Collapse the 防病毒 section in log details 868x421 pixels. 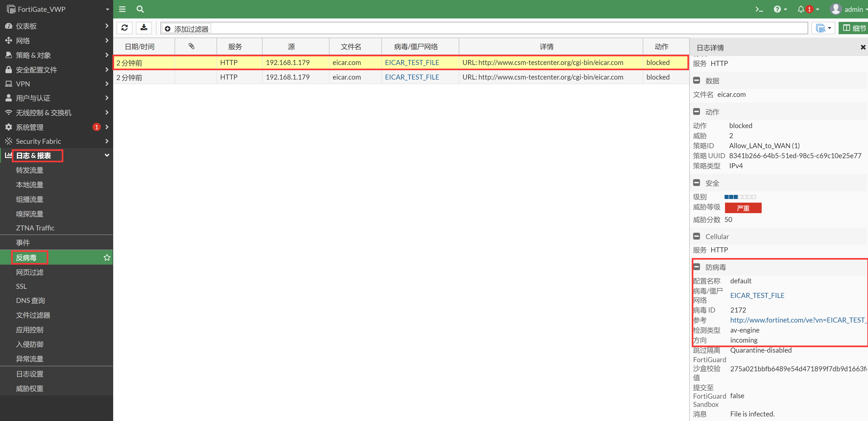pyautogui.click(x=697, y=267)
